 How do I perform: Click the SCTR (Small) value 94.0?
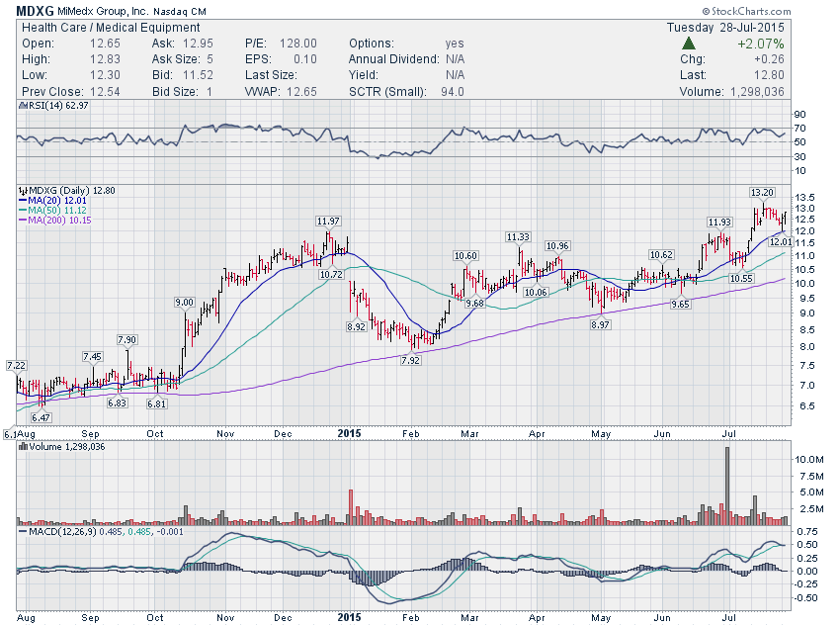pyautogui.click(x=453, y=92)
